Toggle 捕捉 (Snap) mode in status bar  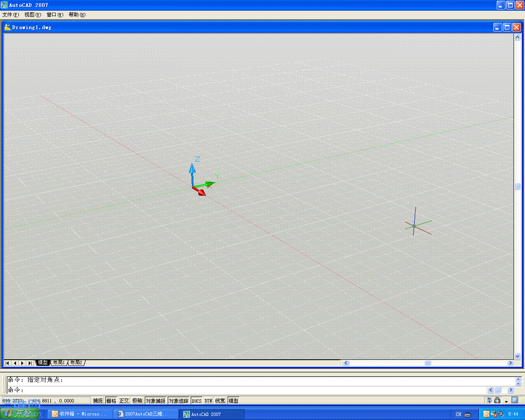pyautogui.click(x=98, y=401)
